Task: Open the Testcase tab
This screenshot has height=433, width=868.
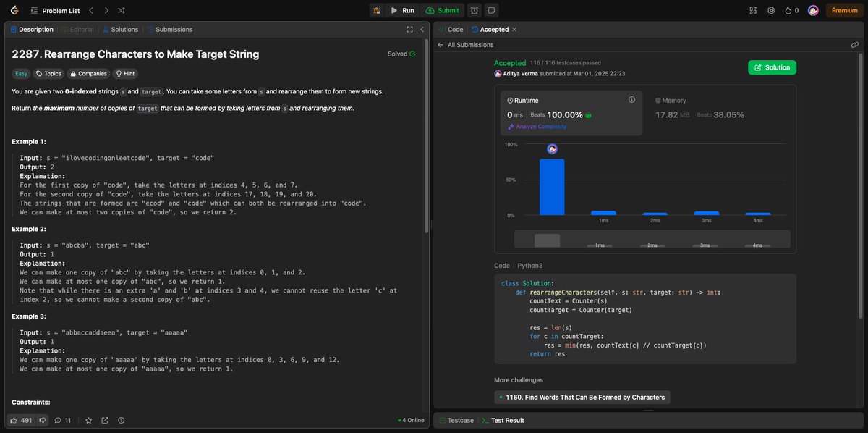Action: (x=455, y=420)
